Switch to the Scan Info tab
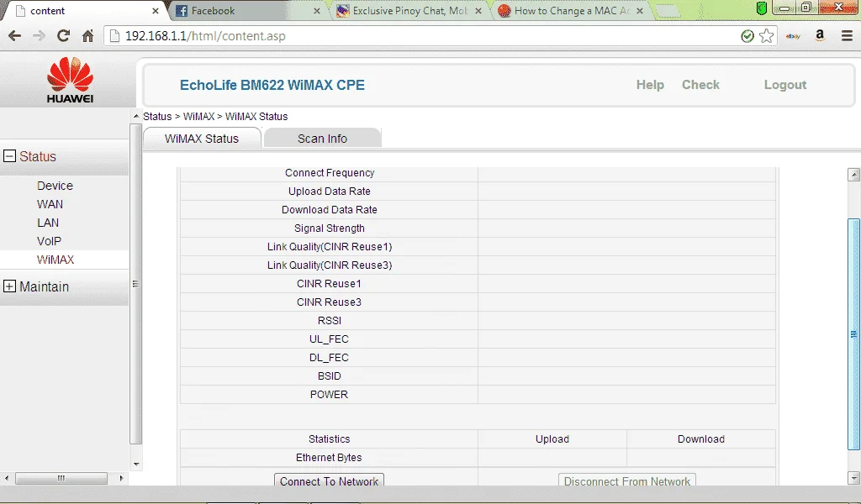The width and height of the screenshot is (861, 504). click(322, 139)
